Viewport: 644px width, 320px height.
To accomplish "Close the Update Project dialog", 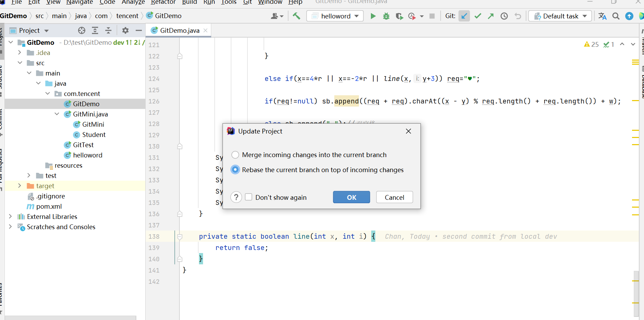I will pyautogui.click(x=408, y=131).
